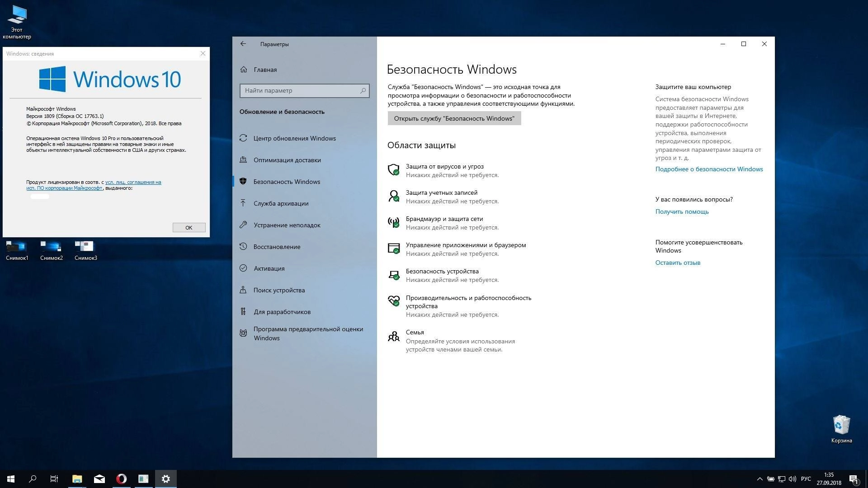The height and width of the screenshot is (488, 868).
Task: Open volume control in system tray
Action: 793,479
